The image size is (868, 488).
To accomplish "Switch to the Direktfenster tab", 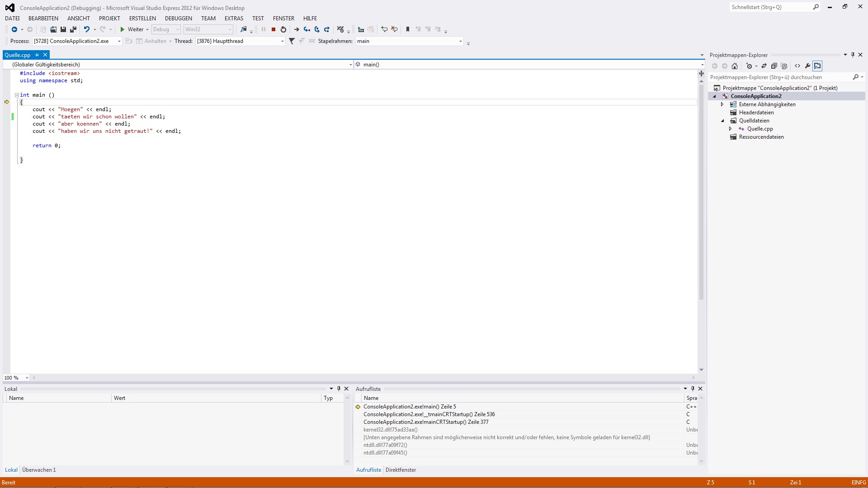I will click(x=401, y=470).
